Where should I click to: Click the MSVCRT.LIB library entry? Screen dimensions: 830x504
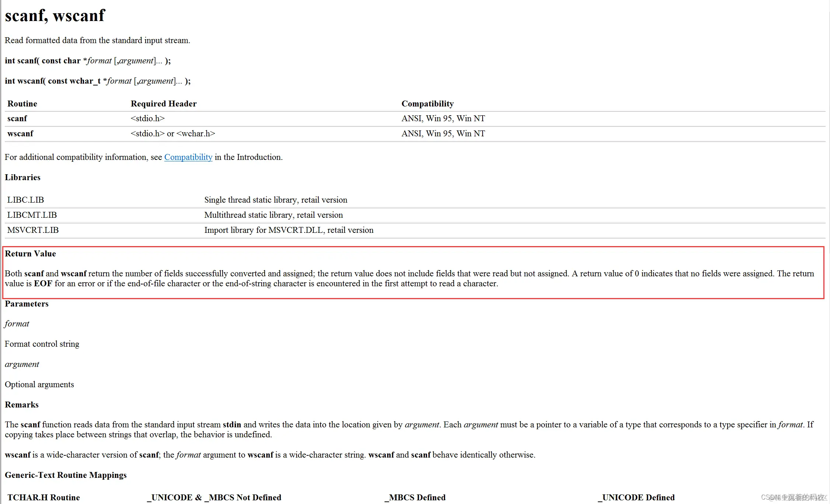point(33,230)
